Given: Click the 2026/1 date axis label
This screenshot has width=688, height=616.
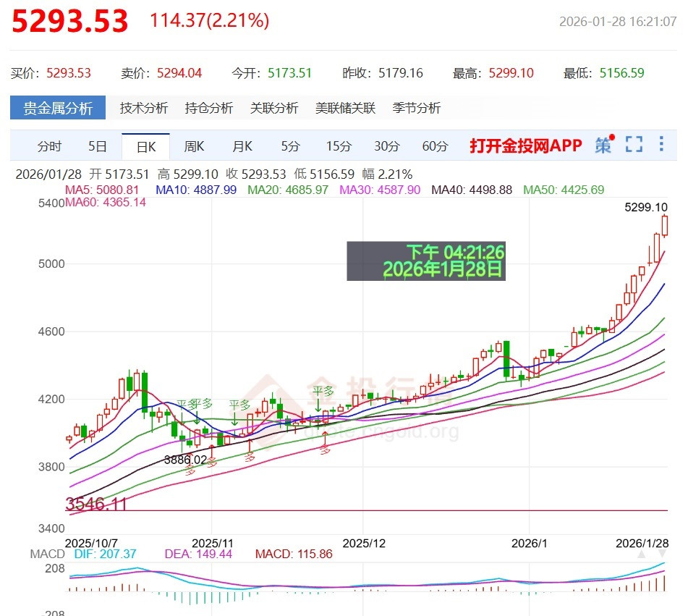Looking at the screenshot, I should click(x=529, y=543).
